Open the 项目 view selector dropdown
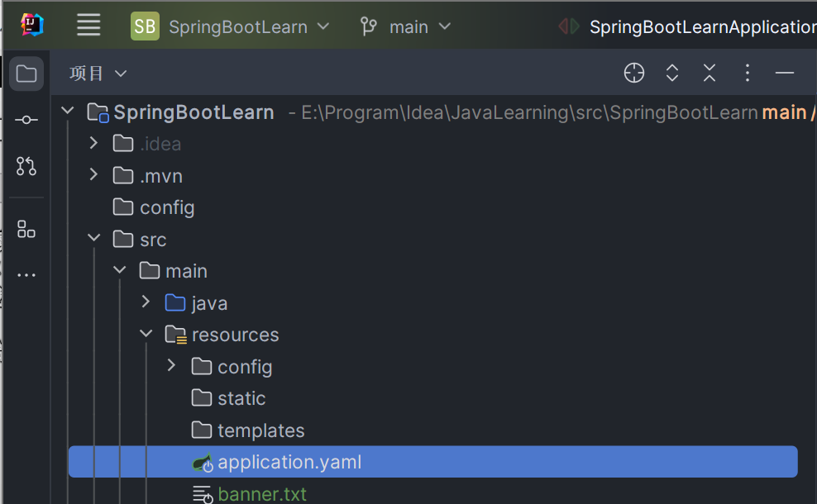The image size is (817, 504). [x=98, y=74]
